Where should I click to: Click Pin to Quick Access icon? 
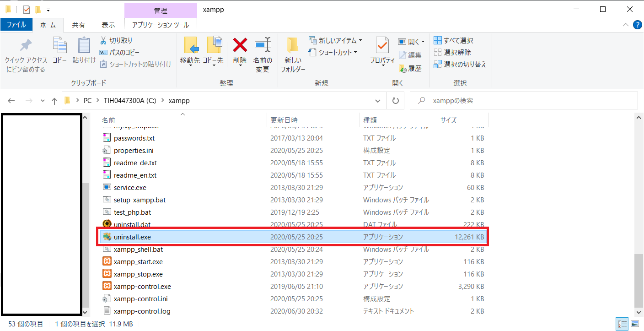[26, 46]
